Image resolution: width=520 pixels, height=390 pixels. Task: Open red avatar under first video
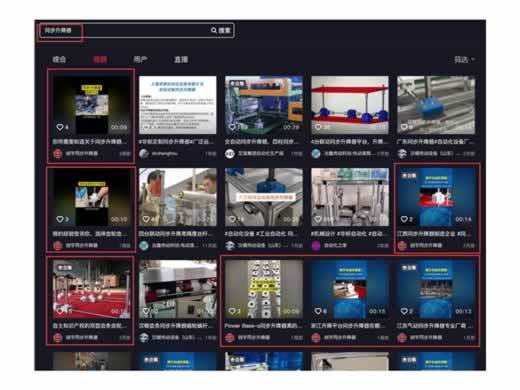tap(58, 154)
